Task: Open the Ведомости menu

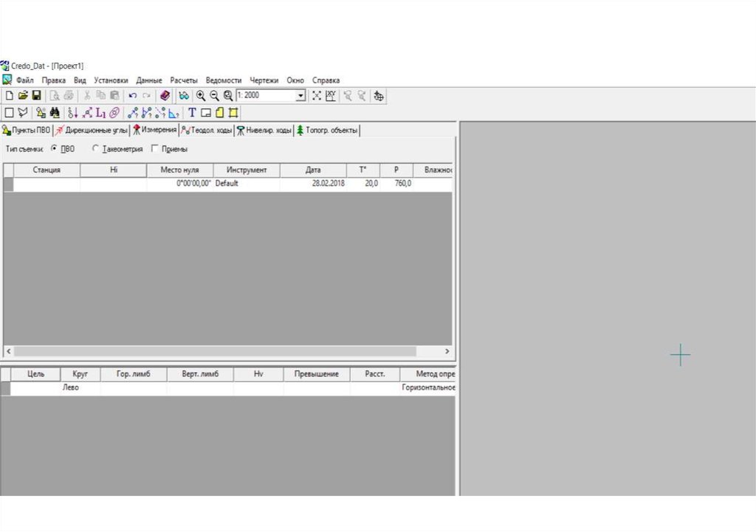Action: tap(223, 80)
